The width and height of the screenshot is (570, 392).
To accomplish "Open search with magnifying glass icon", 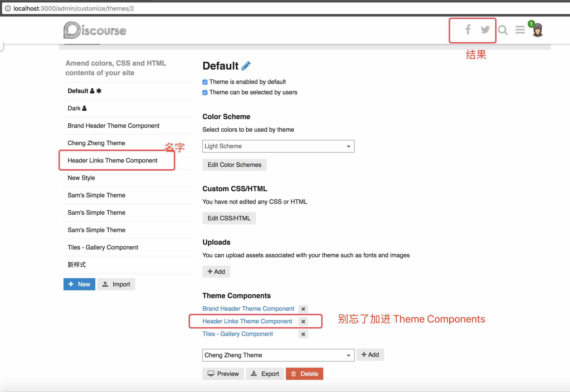I will tap(503, 30).
